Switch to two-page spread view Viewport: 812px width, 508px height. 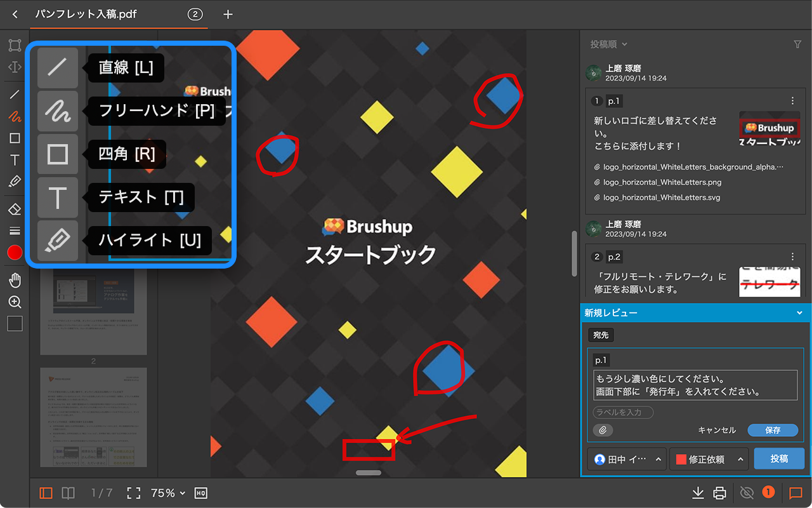click(68, 493)
